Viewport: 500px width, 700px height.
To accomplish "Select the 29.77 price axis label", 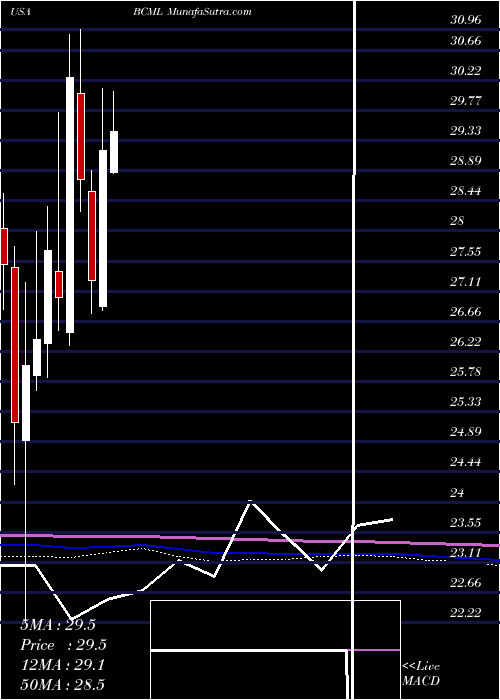I will pos(466,101).
